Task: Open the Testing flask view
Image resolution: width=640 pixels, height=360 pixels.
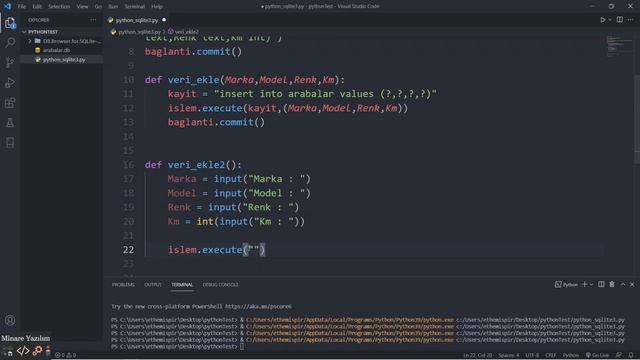Action: click(x=10, y=122)
